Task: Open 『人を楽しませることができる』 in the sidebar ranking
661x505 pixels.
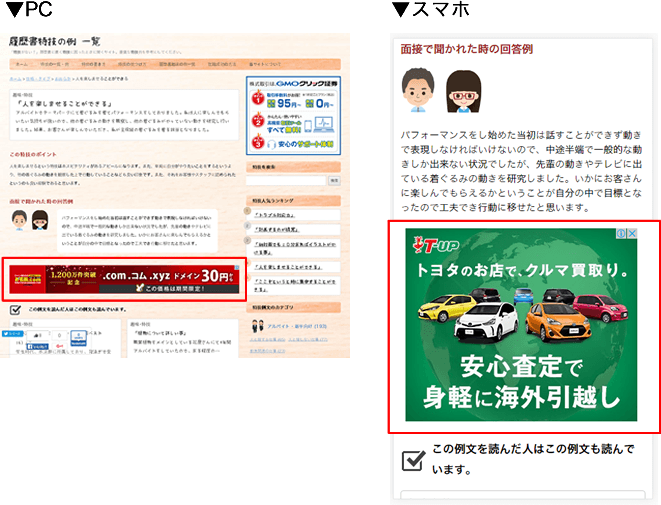Action: pyautogui.click(x=288, y=267)
